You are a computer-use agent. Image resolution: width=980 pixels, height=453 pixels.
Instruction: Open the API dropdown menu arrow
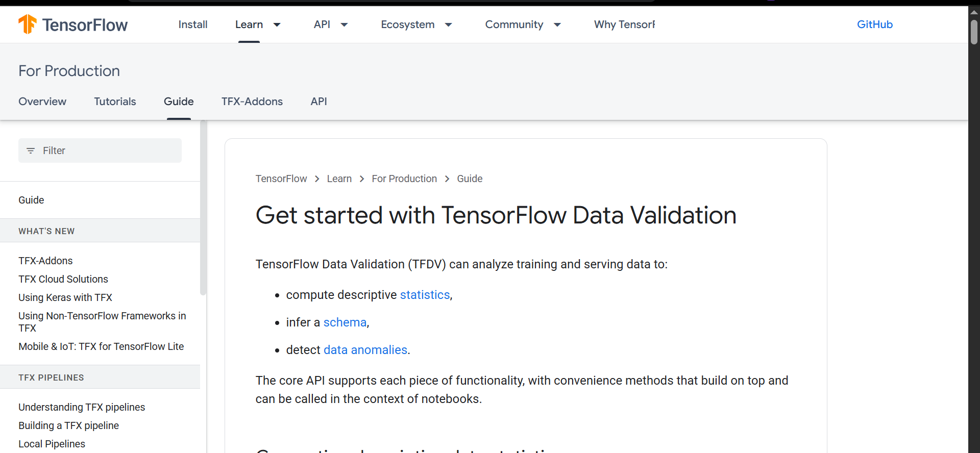click(345, 24)
